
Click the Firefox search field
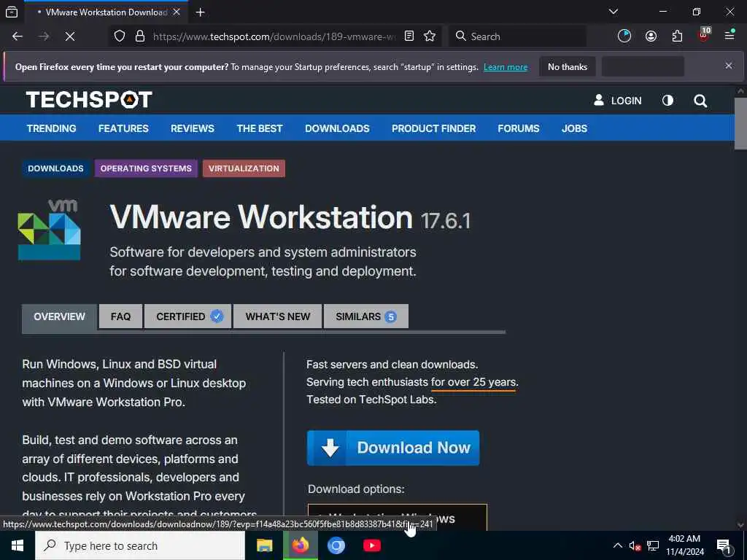coord(517,36)
